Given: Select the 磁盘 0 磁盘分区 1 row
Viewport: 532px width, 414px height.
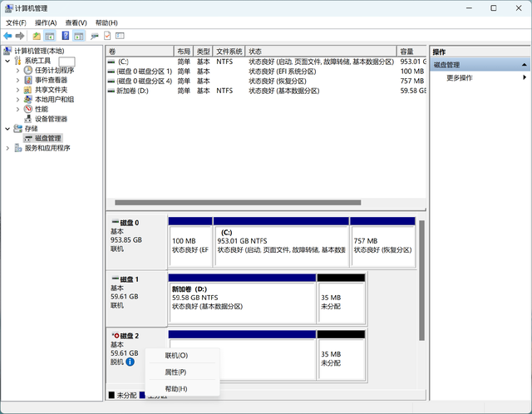Looking at the screenshot, I should (x=266, y=71).
